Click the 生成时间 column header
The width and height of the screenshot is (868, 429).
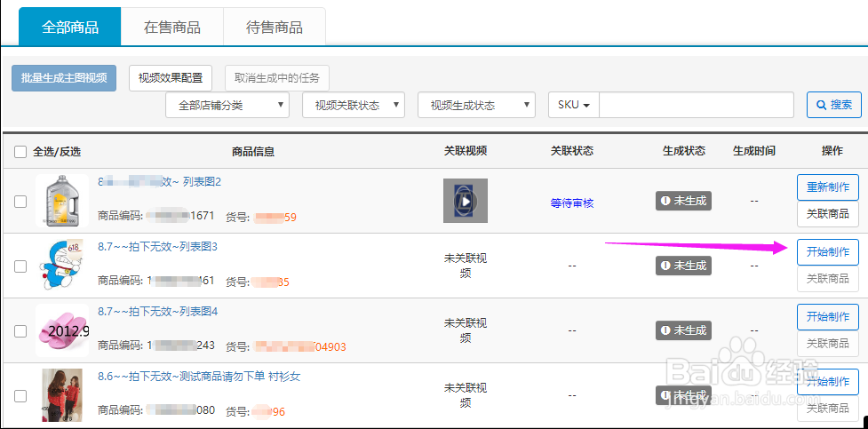(754, 151)
